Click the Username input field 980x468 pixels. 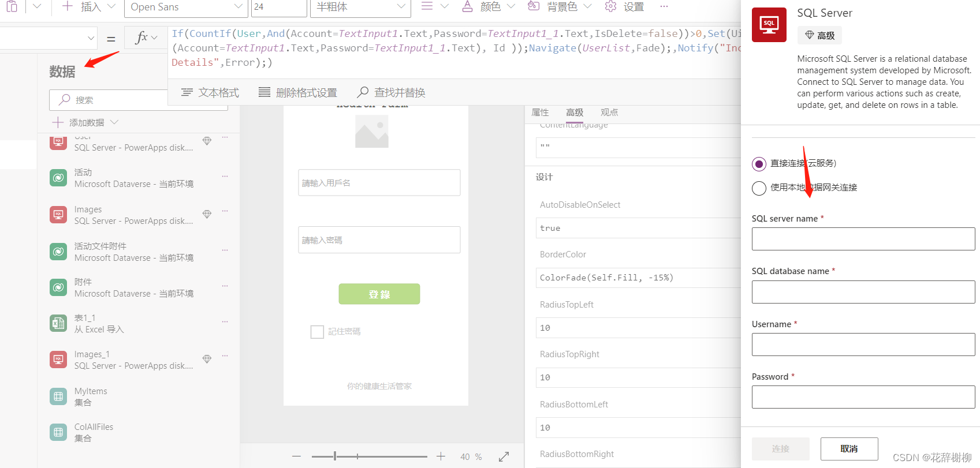coord(863,345)
